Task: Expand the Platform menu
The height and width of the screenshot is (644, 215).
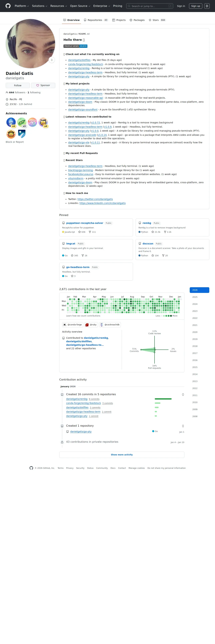Action: point(22,6)
